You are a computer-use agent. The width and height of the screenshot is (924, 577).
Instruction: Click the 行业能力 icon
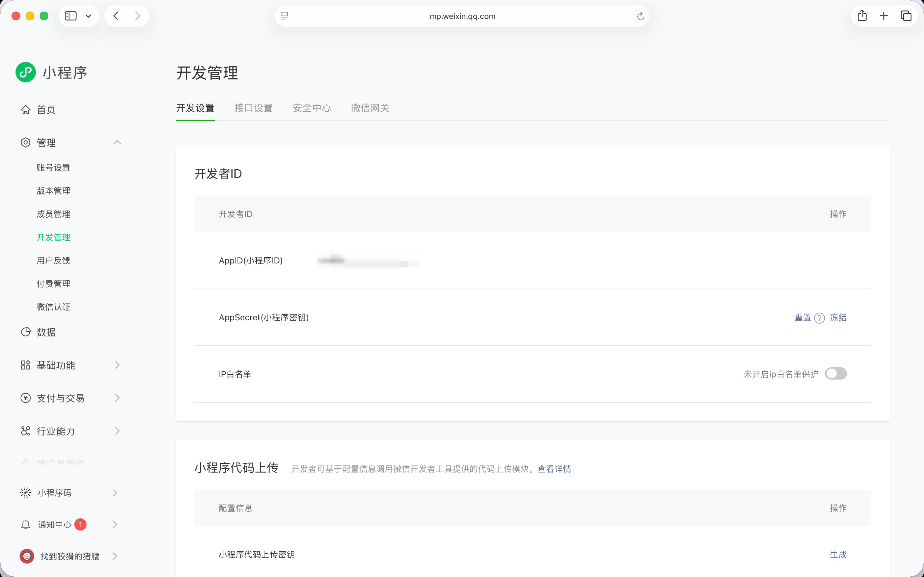[x=26, y=431]
